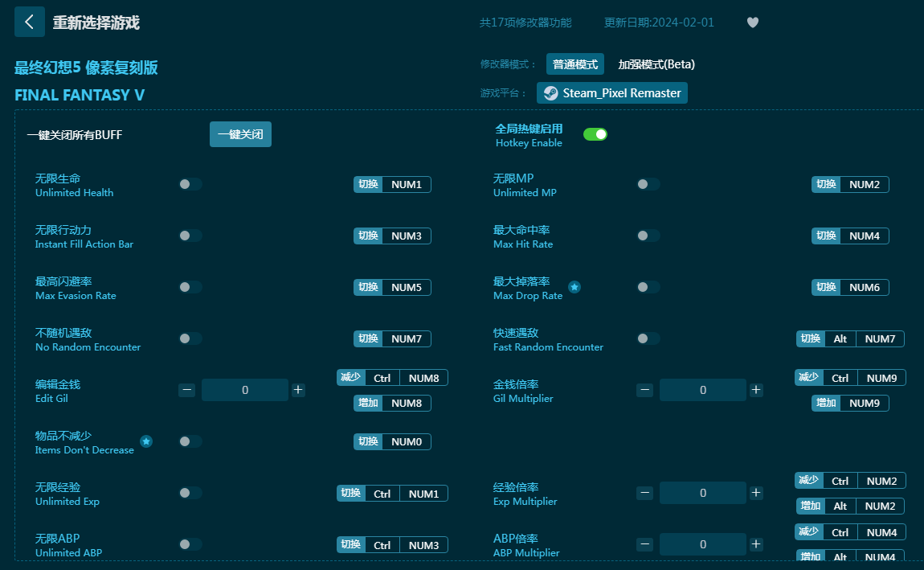Toggle Unlimited Health on
This screenshot has width=924, height=570.
(x=190, y=184)
